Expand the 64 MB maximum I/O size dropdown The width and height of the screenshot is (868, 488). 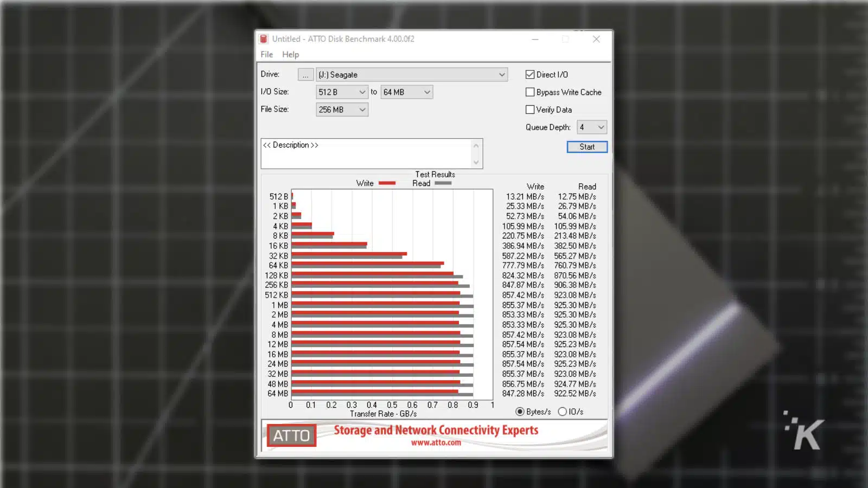427,92
